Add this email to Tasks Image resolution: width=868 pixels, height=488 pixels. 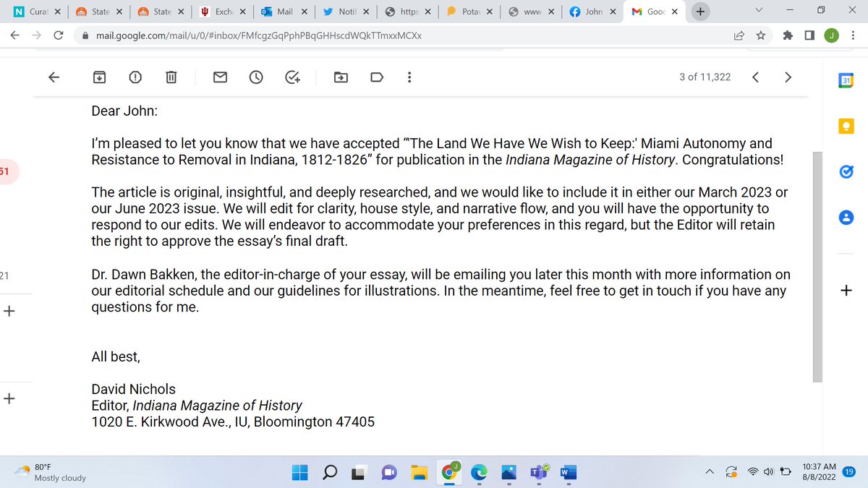292,77
